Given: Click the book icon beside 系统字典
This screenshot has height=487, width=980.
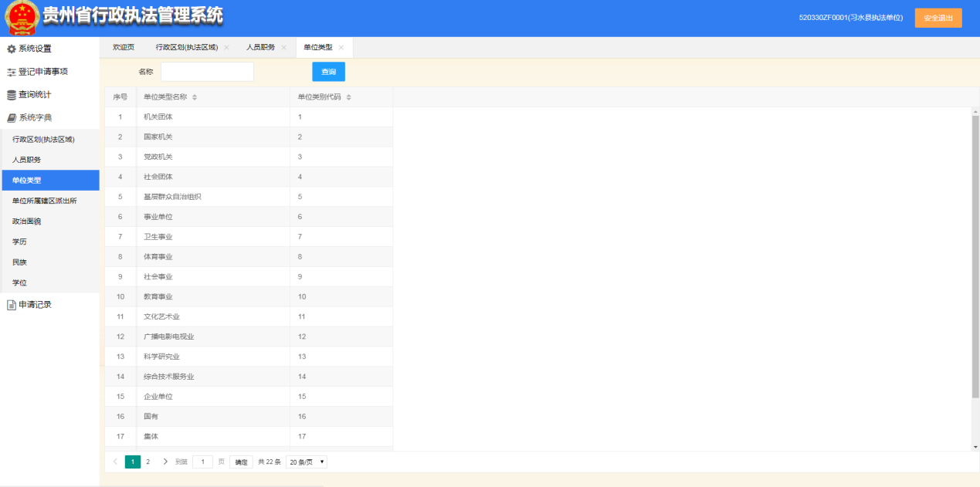Looking at the screenshot, I should pos(12,118).
